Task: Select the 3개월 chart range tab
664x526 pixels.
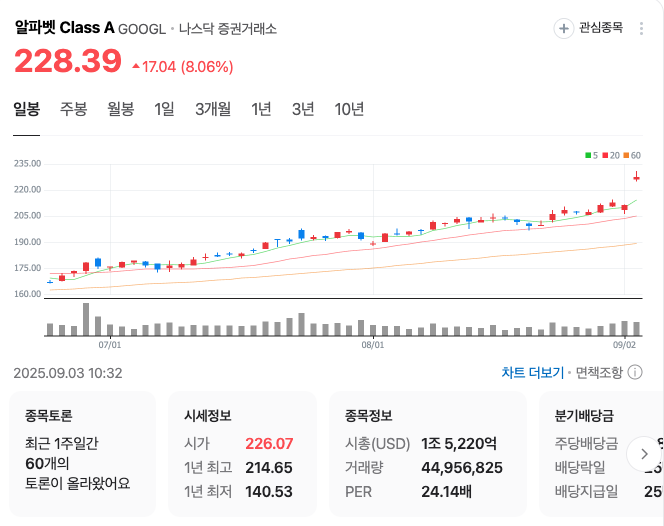Action: (213, 109)
